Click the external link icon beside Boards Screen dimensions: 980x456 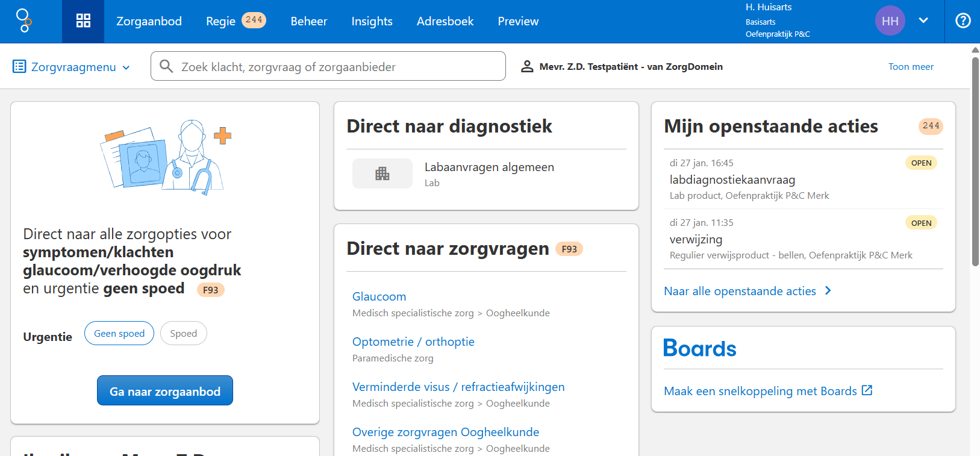click(x=867, y=390)
